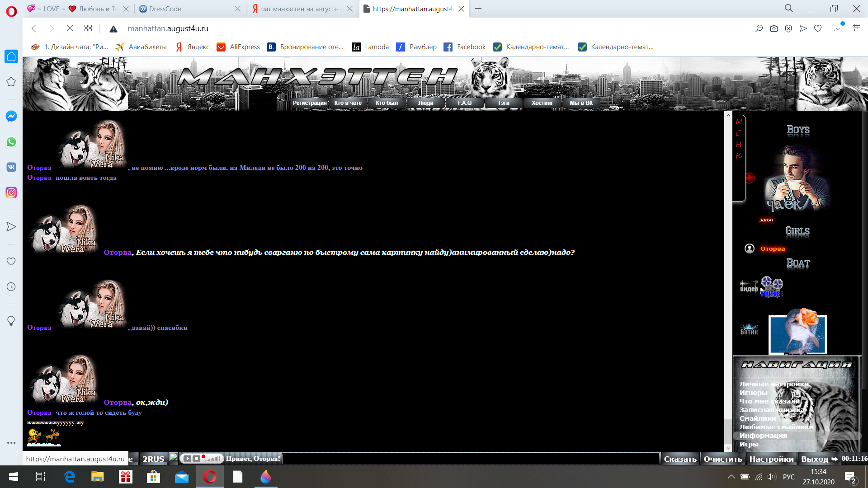Click the Opera menu logo
The image size is (868, 488).
tap(11, 11)
